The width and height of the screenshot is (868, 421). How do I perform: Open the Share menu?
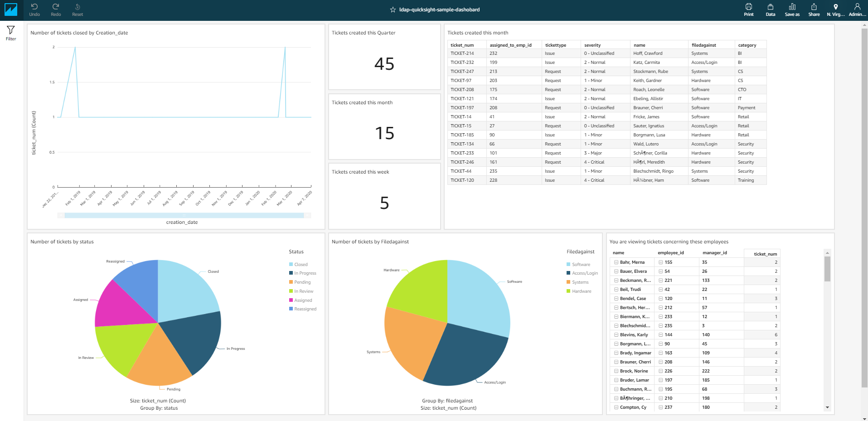click(814, 10)
